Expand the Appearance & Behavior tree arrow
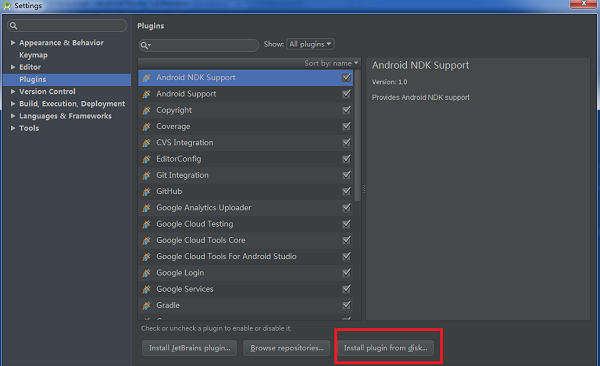 (x=13, y=42)
